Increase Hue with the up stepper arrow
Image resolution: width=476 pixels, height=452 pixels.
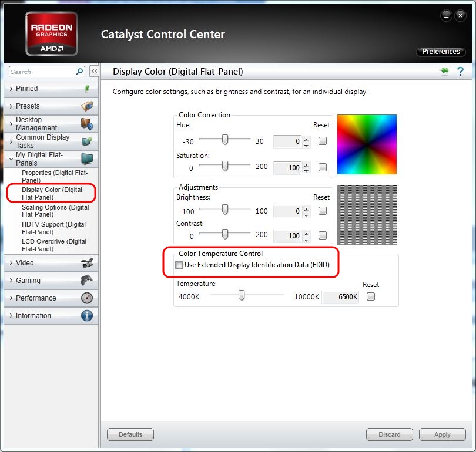pyautogui.click(x=306, y=139)
